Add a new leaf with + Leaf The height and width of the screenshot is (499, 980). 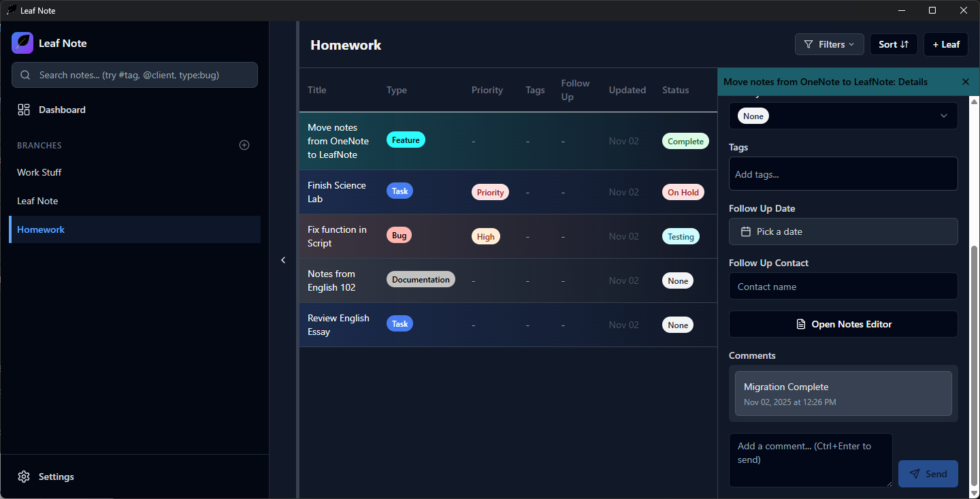tap(945, 44)
